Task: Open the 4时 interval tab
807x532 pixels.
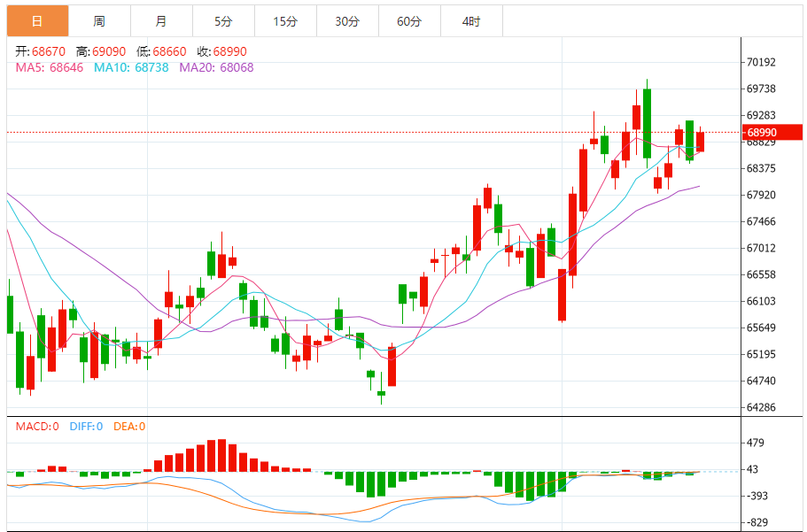Action: click(471, 21)
